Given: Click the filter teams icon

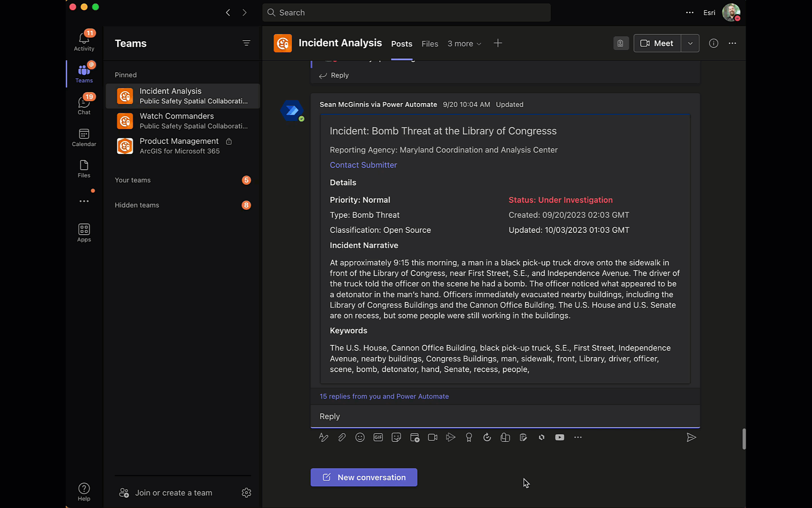Looking at the screenshot, I should pos(246,43).
